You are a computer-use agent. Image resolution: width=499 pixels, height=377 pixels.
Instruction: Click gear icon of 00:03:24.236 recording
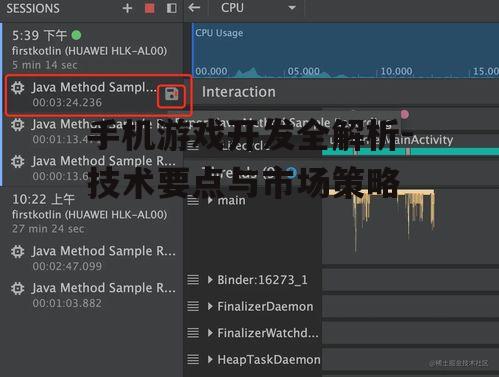point(17,88)
